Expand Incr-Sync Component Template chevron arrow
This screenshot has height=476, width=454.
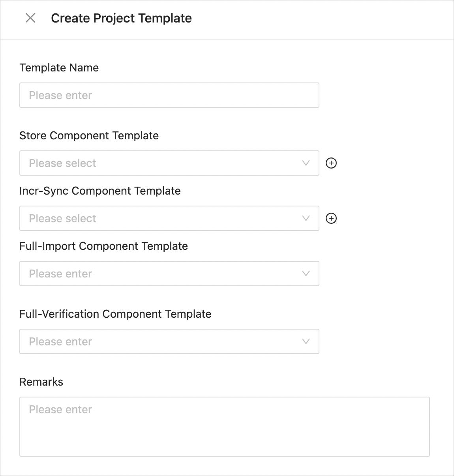click(306, 218)
